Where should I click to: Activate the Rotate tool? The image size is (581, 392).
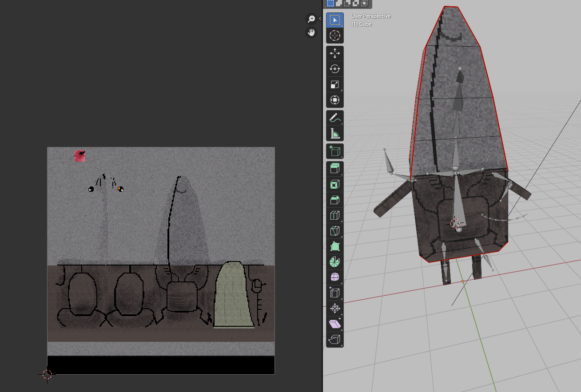click(x=335, y=69)
